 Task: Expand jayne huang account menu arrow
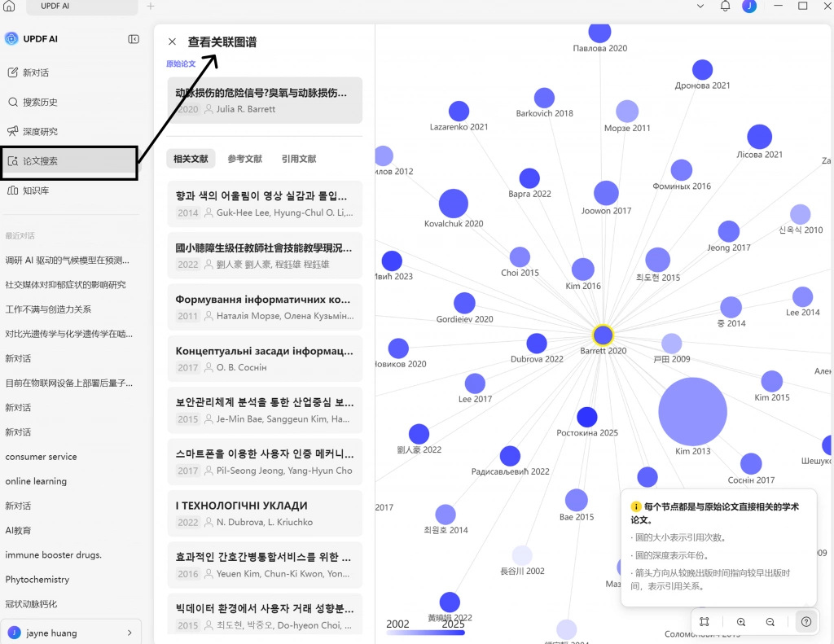click(129, 633)
